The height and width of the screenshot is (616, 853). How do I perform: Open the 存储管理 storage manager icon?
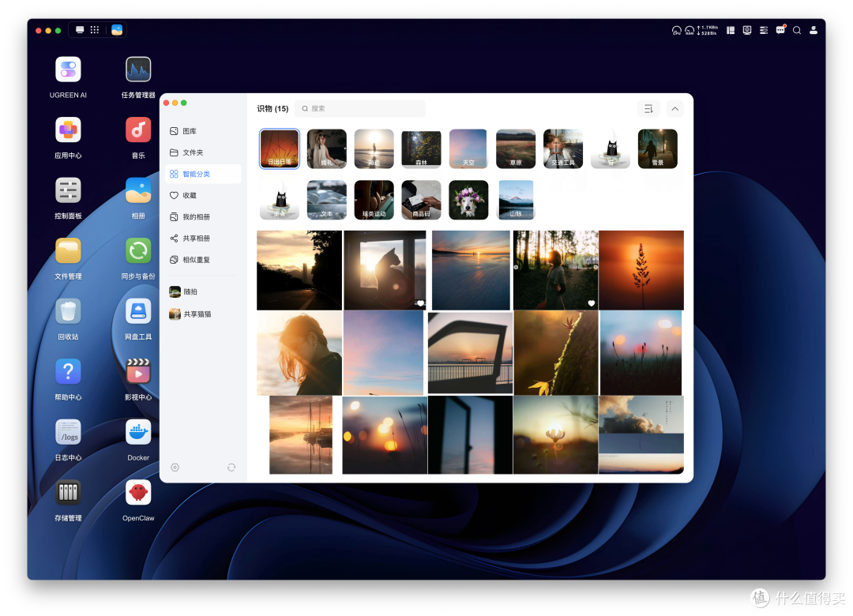click(68, 493)
